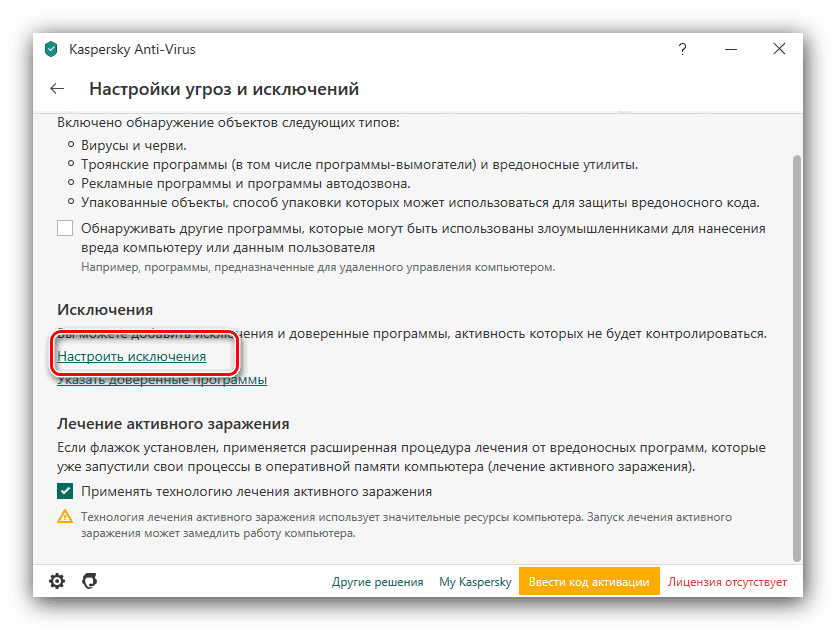
Task: Click the "Kaspersky Anti-Virus" title text
Action: [132, 48]
